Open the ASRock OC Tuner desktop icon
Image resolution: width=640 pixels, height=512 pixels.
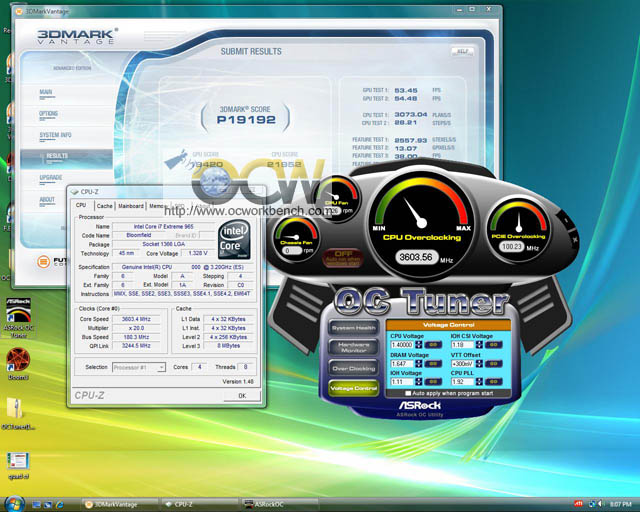tap(18, 318)
